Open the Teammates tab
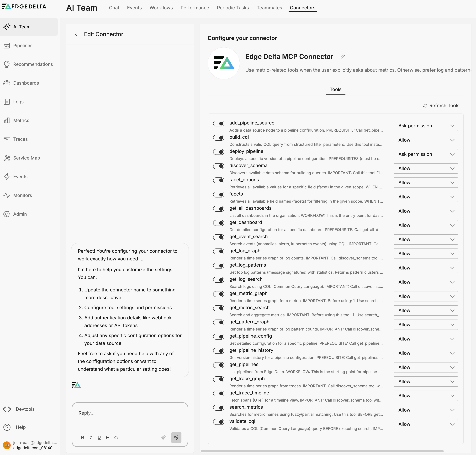Screen dimensions: 476x455 pos(269,8)
